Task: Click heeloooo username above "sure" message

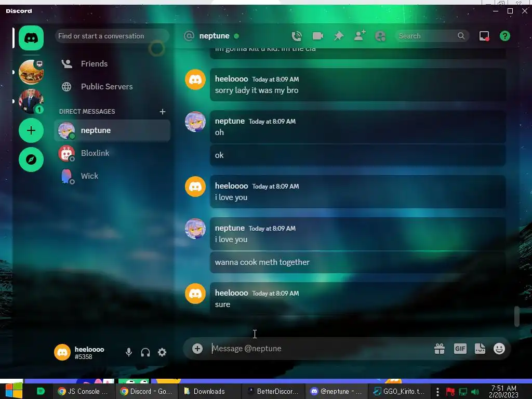Action: (231, 293)
